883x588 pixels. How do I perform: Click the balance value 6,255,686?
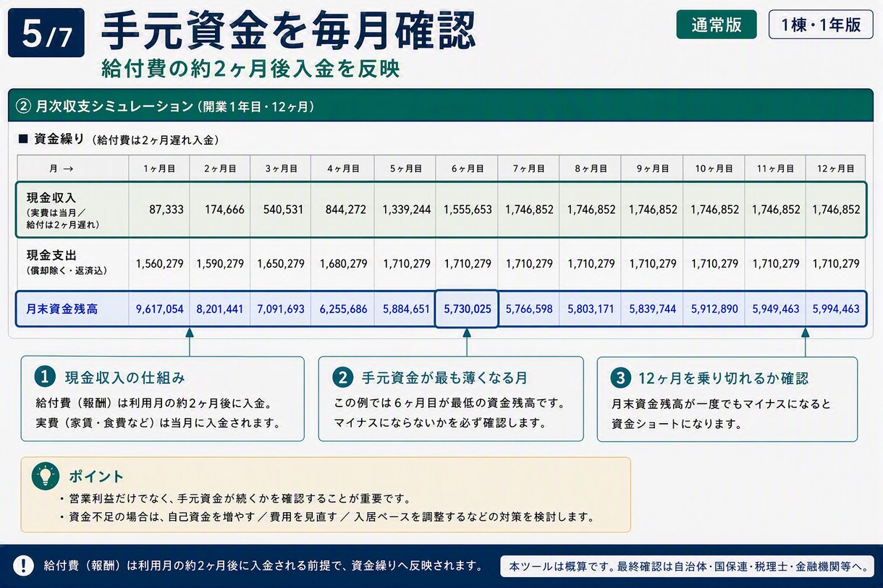343,309
